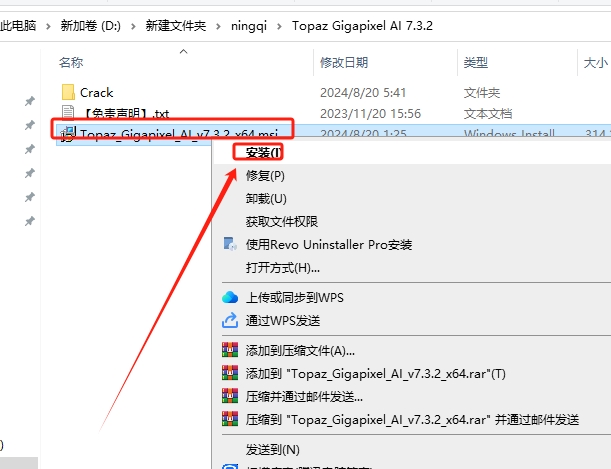Image resolution: width=611 pixels, height=469 pixels.
Task: Expand chevron after ningqi in breadcrumb
Action: [x=279, y=26]
